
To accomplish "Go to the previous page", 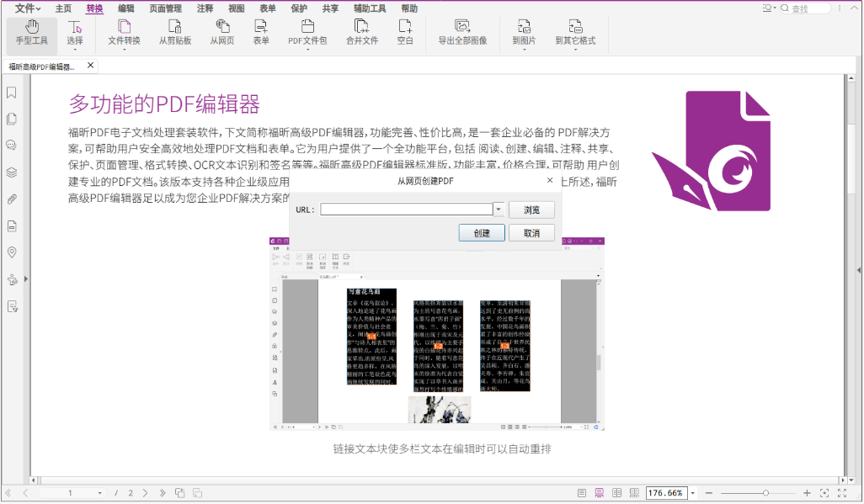I will point(25,493).
